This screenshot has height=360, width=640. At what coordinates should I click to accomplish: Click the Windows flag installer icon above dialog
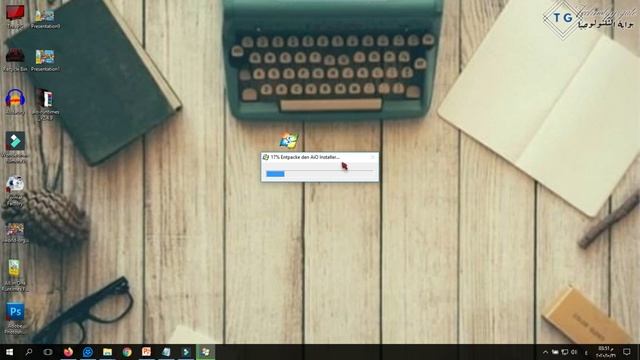(x=289, y=141)
